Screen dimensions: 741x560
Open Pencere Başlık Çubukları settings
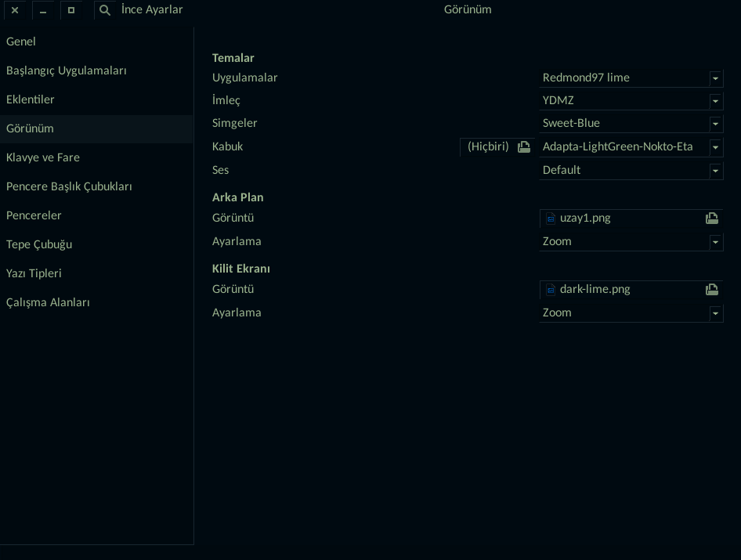pyautogui.click(x=96, y=186)
